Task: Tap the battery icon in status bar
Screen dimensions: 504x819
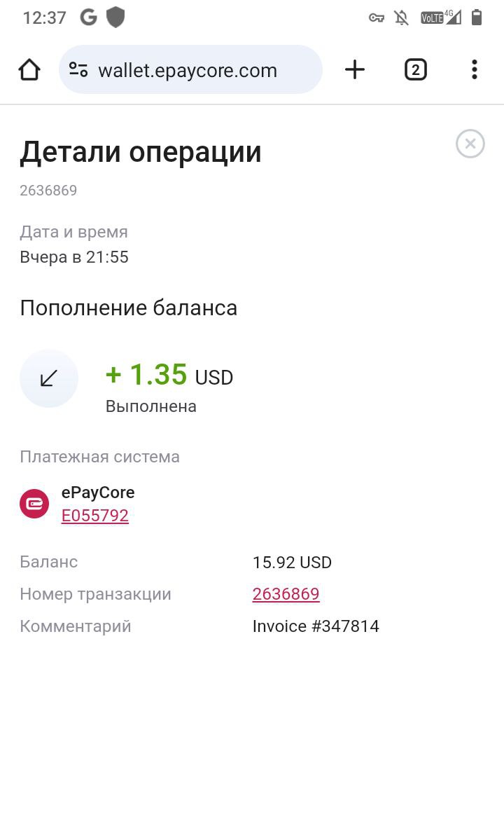Action: (476, 18)
